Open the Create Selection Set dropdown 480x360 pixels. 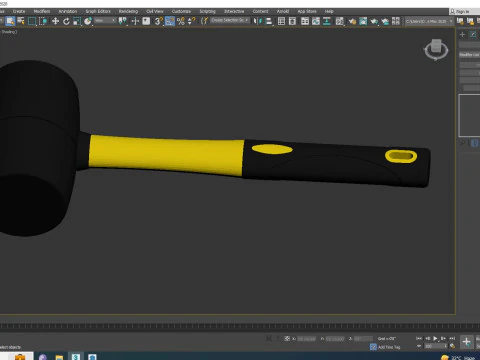point(230,21)
